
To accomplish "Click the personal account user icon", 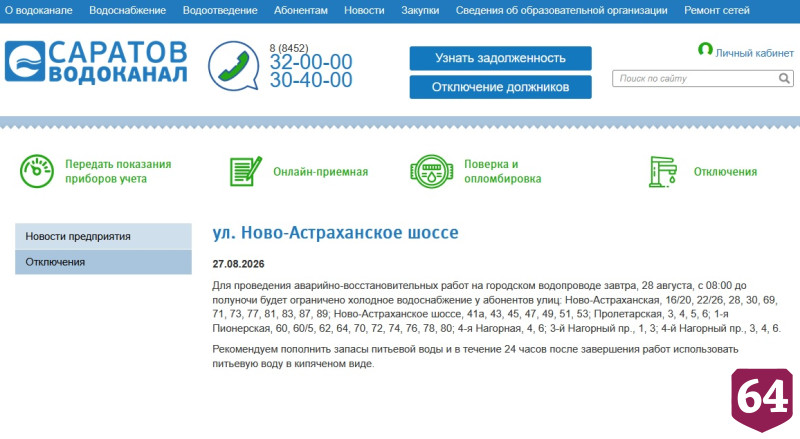I will 705,50.
